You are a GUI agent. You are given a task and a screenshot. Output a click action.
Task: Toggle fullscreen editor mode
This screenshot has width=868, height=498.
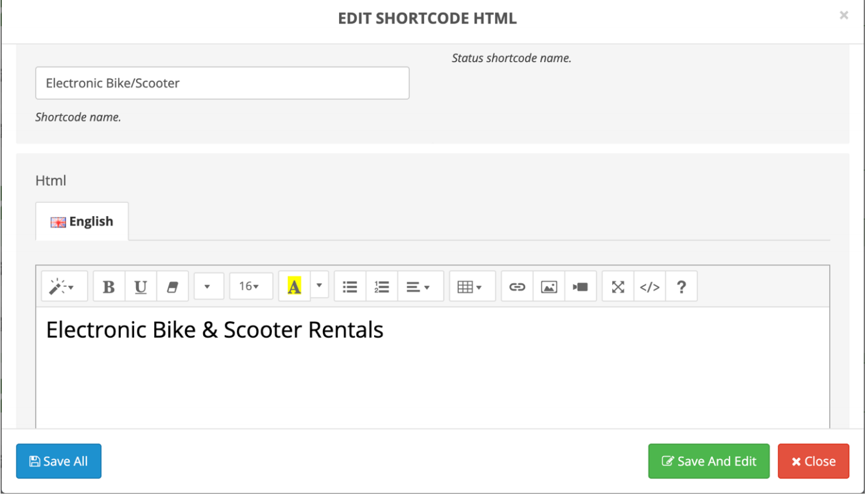click(x=618, y=287)
